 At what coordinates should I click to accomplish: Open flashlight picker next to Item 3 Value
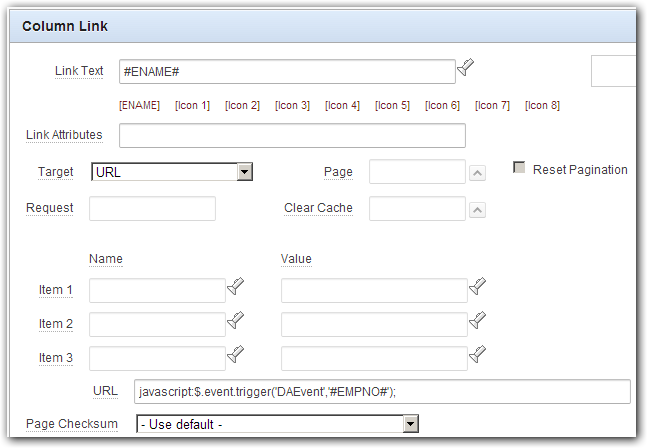[x=477, y=354]
